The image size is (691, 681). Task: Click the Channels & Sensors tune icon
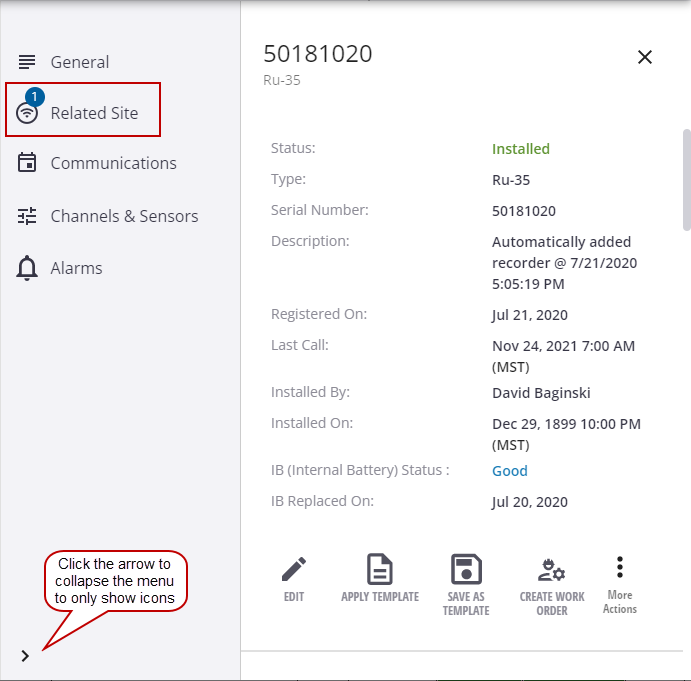click(x=27, y=216)
